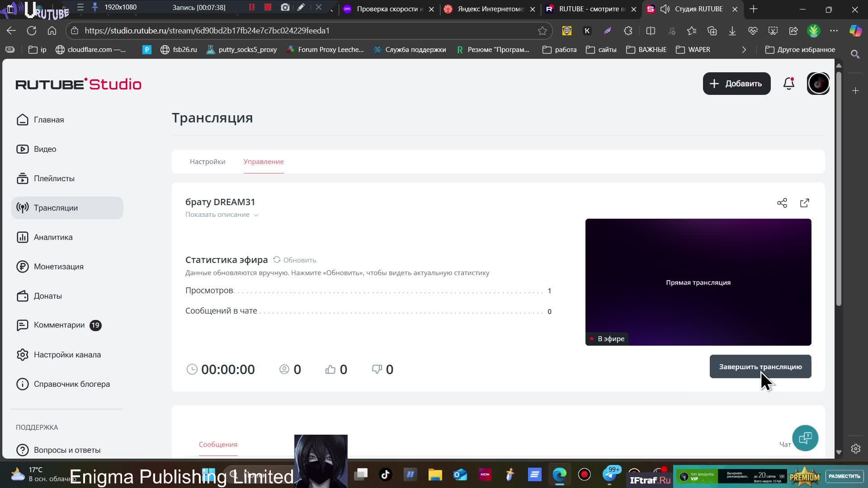Open Telegram from the taskbar
868x488 pixels.
(x=610, y=474)
